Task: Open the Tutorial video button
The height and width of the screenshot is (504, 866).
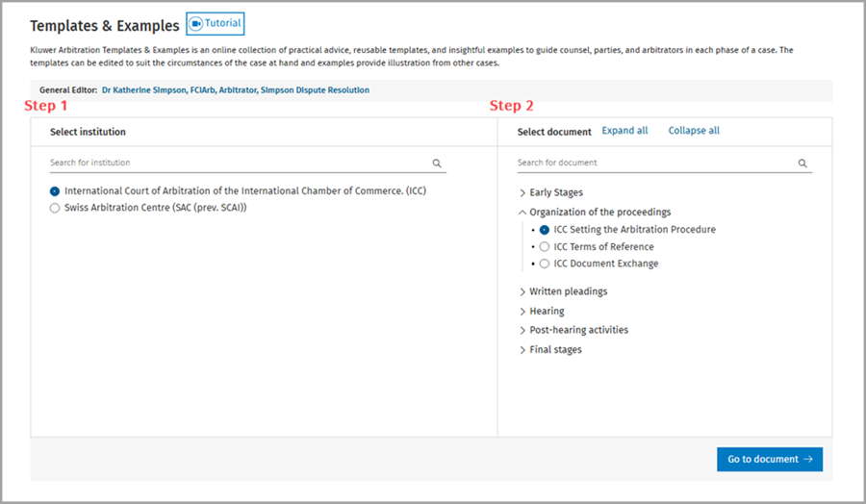Action: click(x=215, y=24)
